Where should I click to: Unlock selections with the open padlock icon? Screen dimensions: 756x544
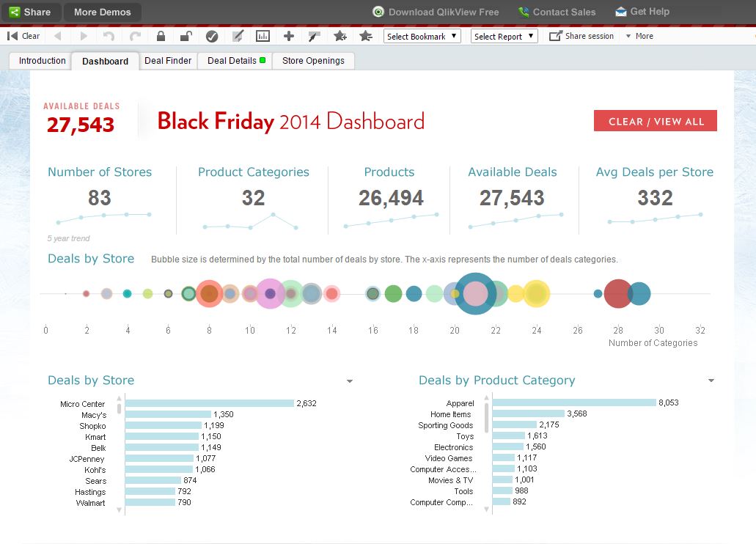tap(186, 36)
